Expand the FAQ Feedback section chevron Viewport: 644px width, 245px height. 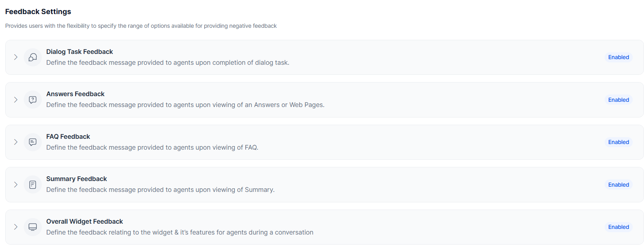(x=16, y=142)
